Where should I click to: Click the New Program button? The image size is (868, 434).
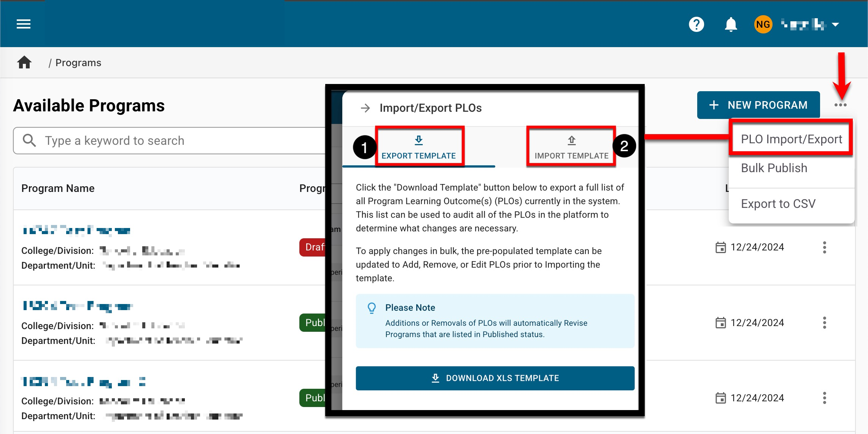758,105
